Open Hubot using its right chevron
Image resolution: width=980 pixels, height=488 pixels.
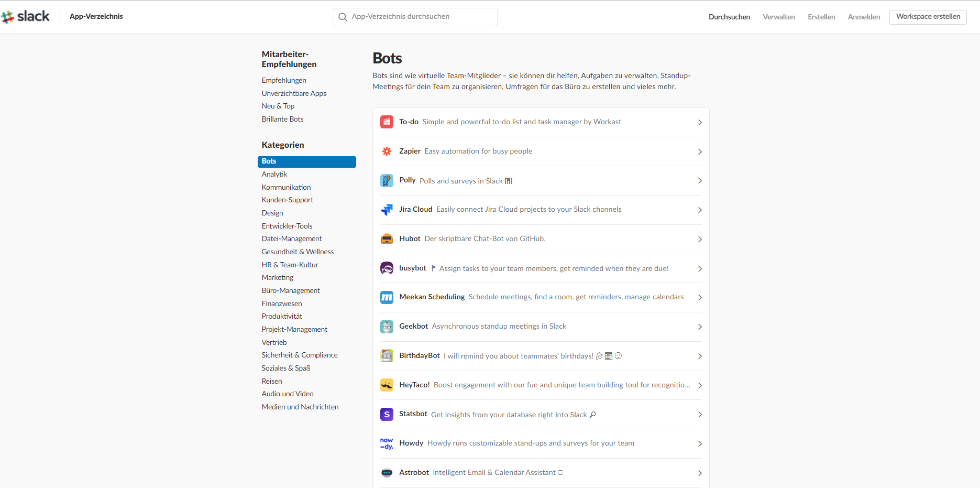coord(700,239)
